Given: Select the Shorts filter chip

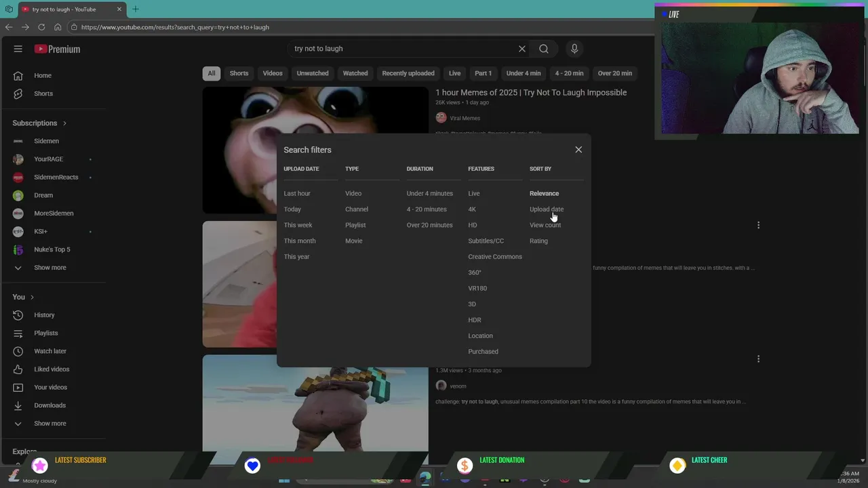Looking at the screenshot, I should 239,73.
